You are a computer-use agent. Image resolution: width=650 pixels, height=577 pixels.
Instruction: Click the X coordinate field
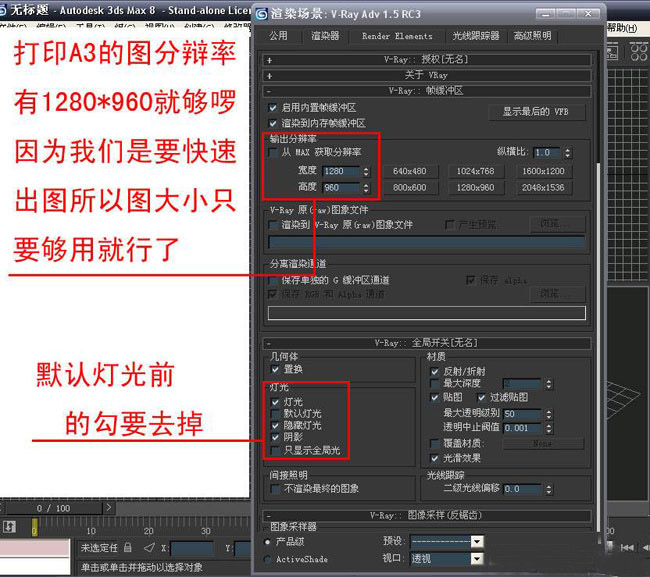pos(192,548)
